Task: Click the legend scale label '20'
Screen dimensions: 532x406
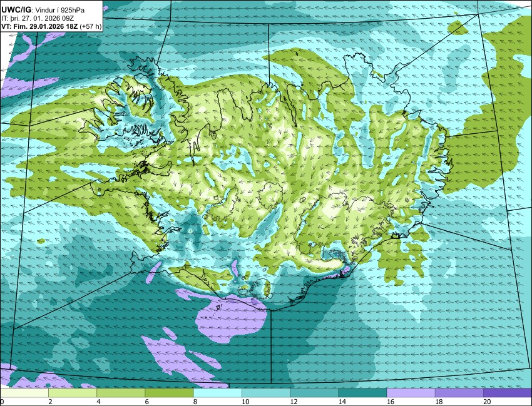Action: tap(487, 402)
